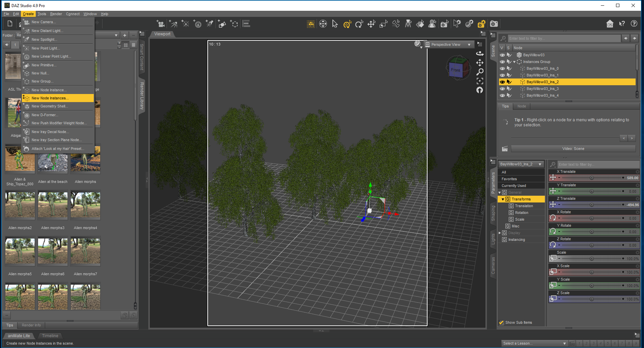Click the viewport zoom magnifier control
The height and width of the screenshot is (348, 644).
pyautogui.click(x=480, y=72)
